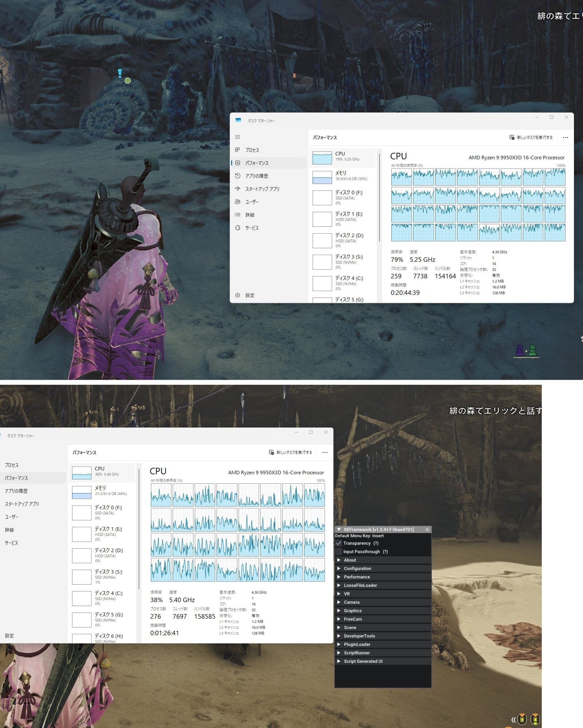The image size is (583, 728).
Task: Collapse the REFramework window using title triangle
Action: pyautogui.click(x=339, y=530)
